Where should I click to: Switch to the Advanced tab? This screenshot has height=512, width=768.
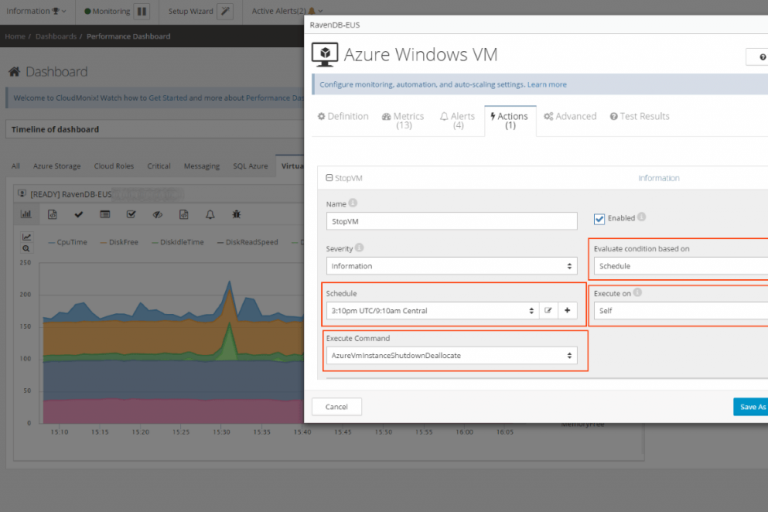[570, 117]
